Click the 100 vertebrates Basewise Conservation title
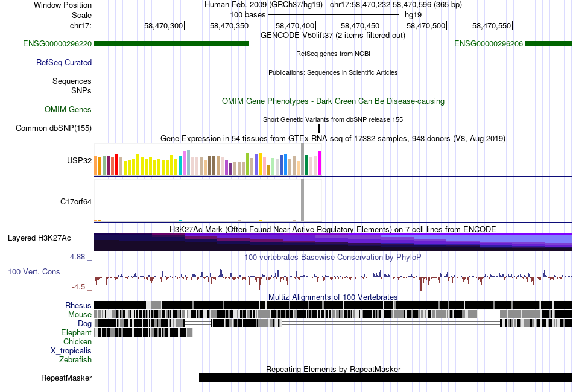Screen dimensions: 573x392 pos(333,257)
